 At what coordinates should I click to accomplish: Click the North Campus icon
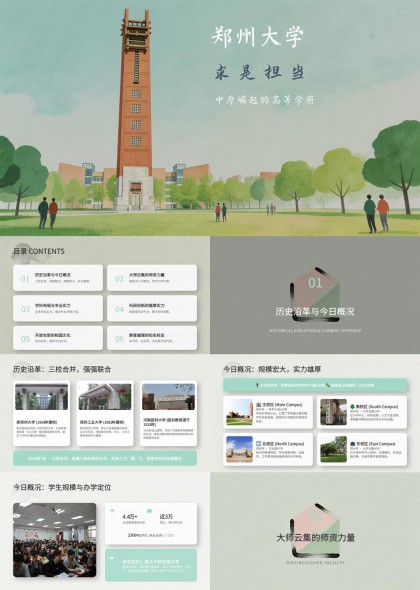(259, 444)
